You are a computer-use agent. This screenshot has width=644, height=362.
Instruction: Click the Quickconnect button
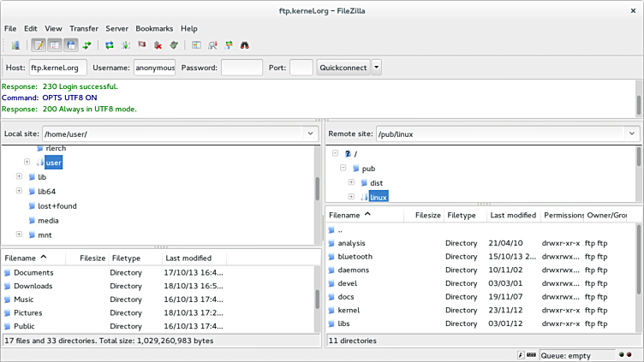(343, 68)
